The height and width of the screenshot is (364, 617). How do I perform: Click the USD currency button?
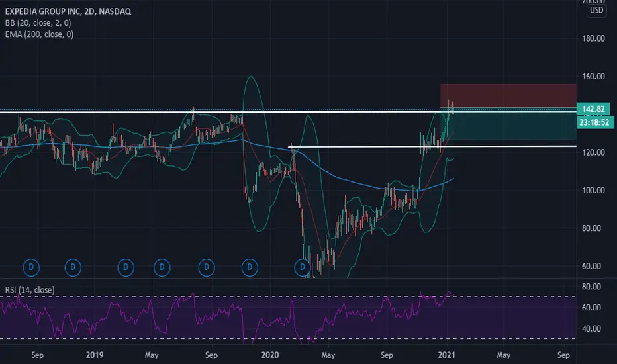click(596, 10)
